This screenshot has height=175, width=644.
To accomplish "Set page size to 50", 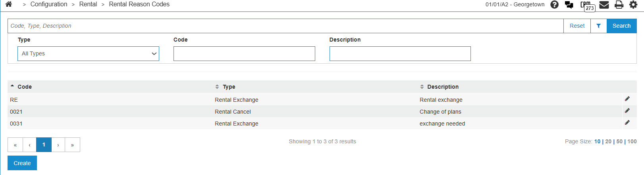I will [619, 141].
